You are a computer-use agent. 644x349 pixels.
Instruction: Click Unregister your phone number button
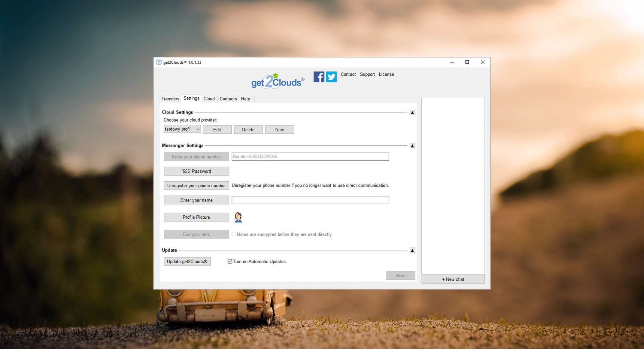point(197,186)
